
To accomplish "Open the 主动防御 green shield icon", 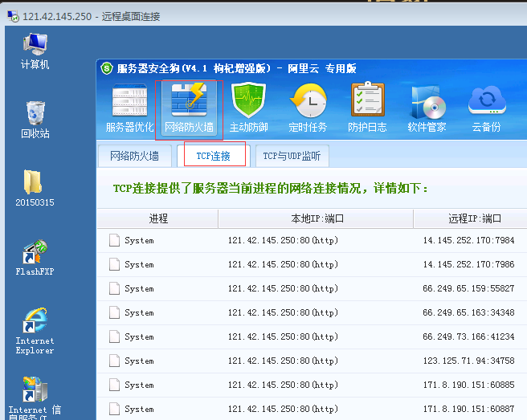I will [x=248, y=108].
